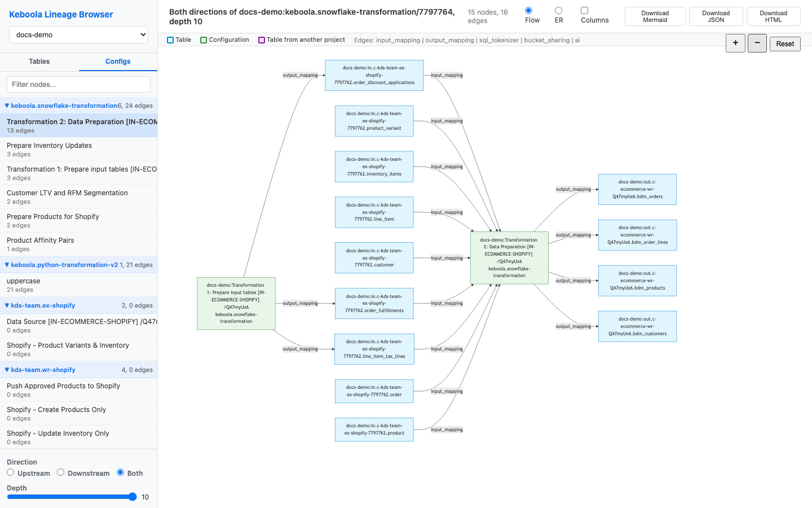Screen dimensions: 812x508
Task: Click the '15 nodes, 16 edges' summary text
Action: click(x=488, y=16)
